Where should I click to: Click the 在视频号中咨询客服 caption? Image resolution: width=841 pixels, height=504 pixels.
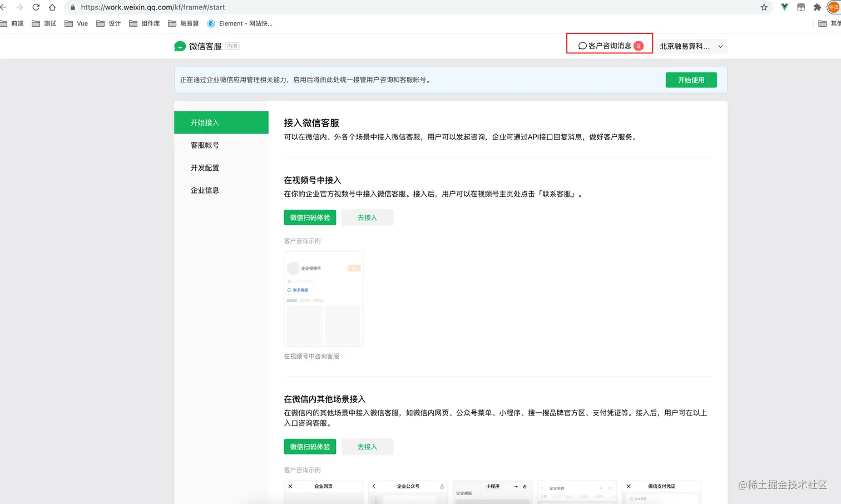pyautogui.click(x=311, y=356)
